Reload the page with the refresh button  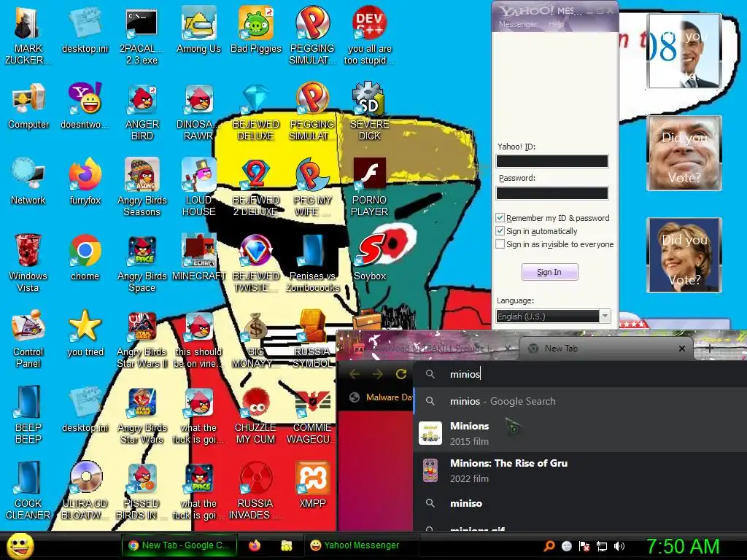(x=401, y=374)
